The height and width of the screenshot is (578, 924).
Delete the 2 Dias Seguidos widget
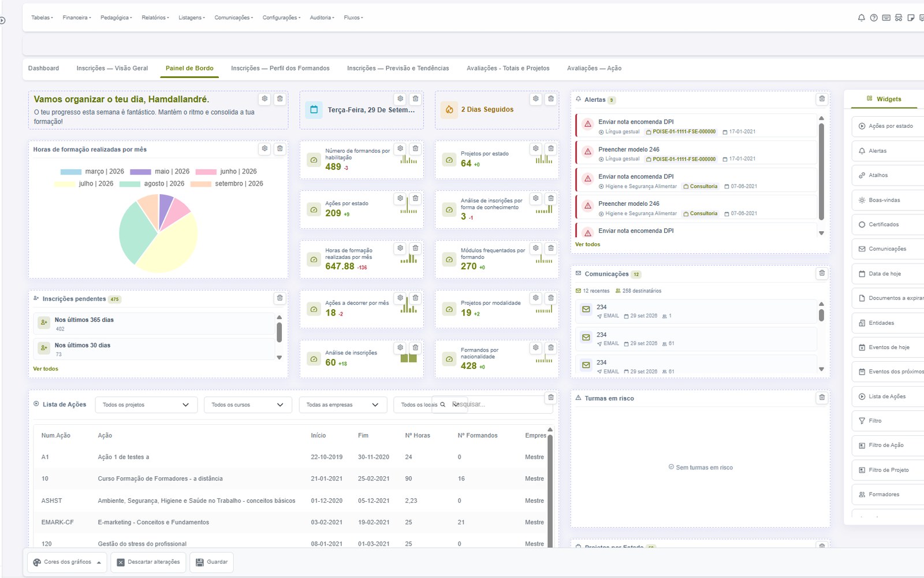pyautogui.click(x=551, y=99)
